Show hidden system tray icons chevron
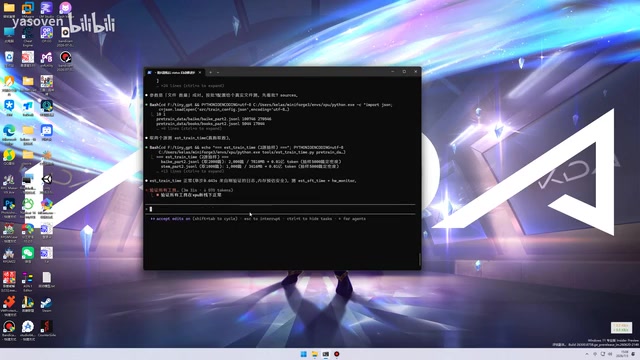Image resolution: width=640 pixels, height=360 pixels. 587,354
